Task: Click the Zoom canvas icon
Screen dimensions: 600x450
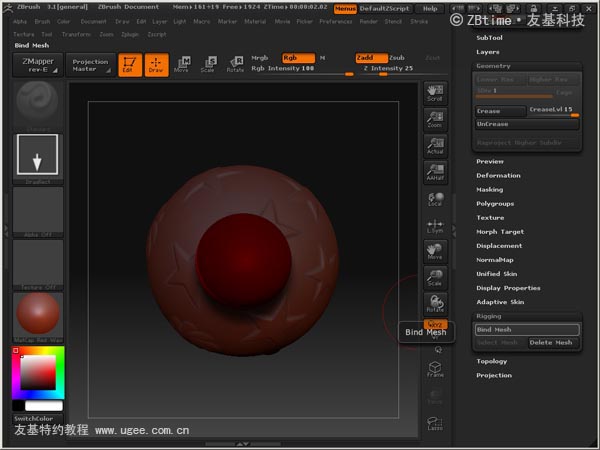Action: (435, 119)
